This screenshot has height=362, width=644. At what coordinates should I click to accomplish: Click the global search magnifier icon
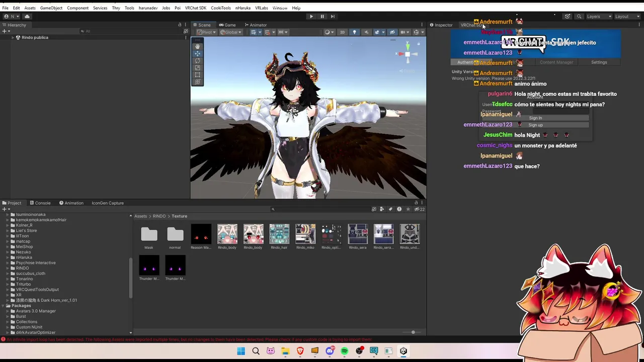coord(580,16)
